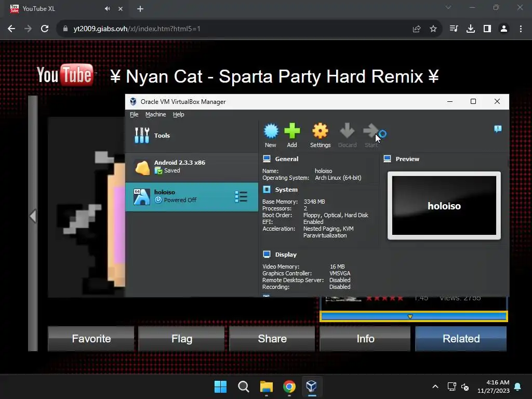Viewport: 532px width, 399px height.
Task: Click the muted volume tray icon
Action: (x=465, y=387)
